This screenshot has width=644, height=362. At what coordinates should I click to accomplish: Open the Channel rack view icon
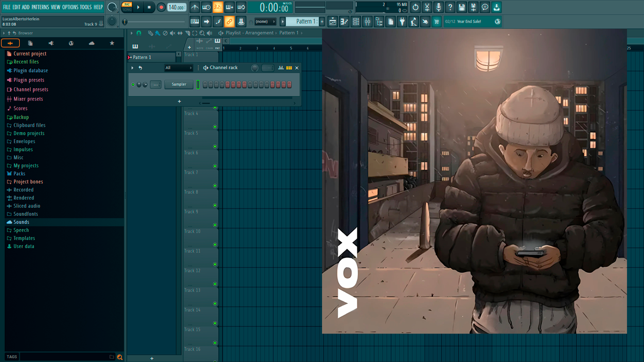356,21
